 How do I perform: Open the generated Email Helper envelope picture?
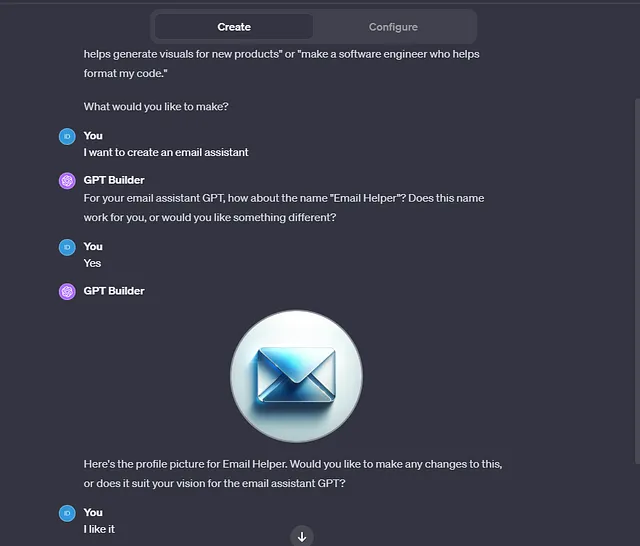pos(296,376)
